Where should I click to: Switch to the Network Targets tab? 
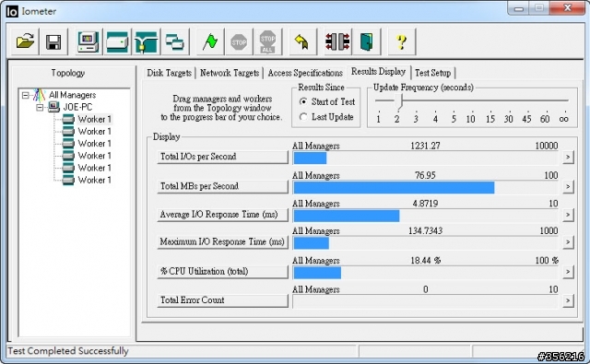pos(230,73)
